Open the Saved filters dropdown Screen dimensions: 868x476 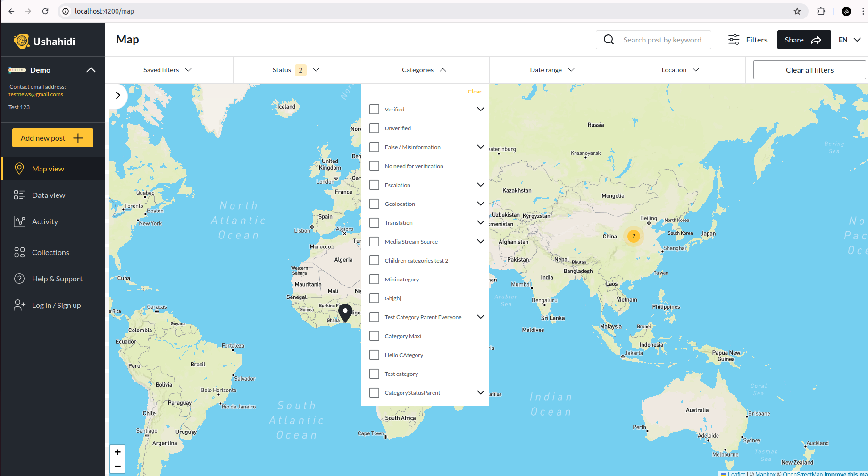click(x=169, y=70)
